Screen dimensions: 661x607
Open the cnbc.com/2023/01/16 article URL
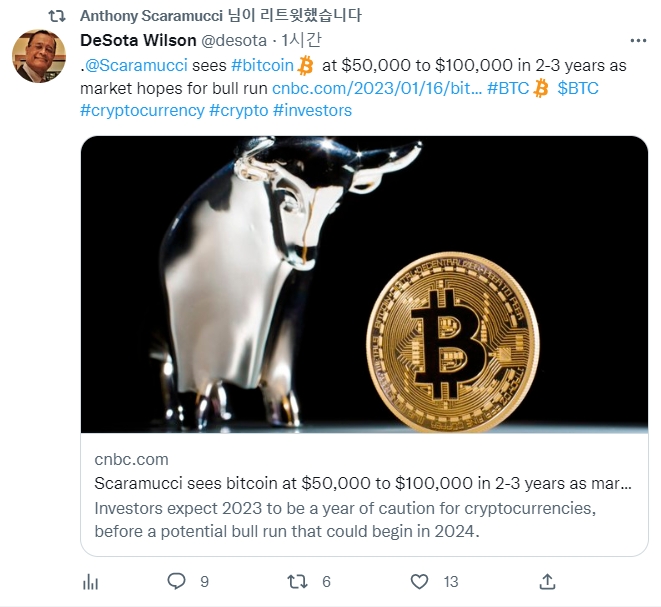click(x=377, y=88)
